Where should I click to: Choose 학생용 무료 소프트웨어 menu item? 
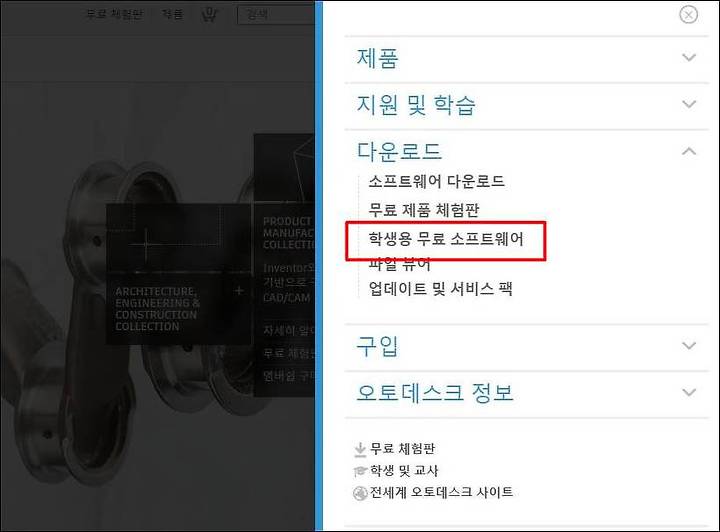[x=446, y=239]
